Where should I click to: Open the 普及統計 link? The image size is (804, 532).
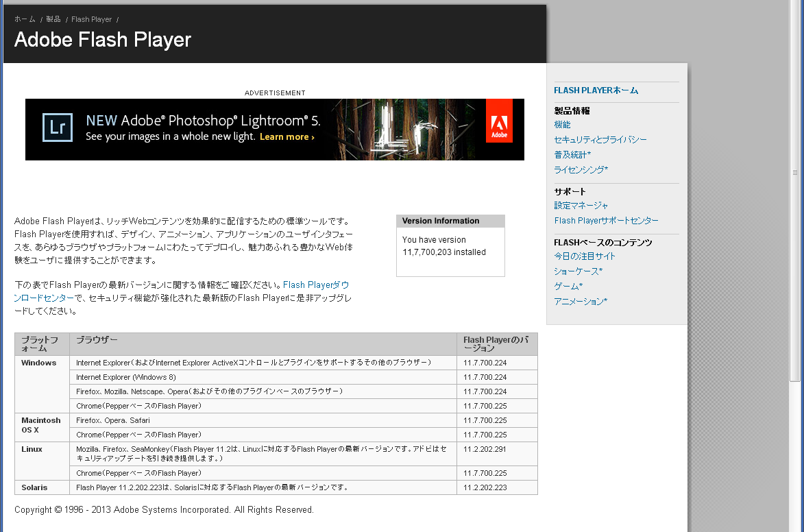(x=572, y=154)
